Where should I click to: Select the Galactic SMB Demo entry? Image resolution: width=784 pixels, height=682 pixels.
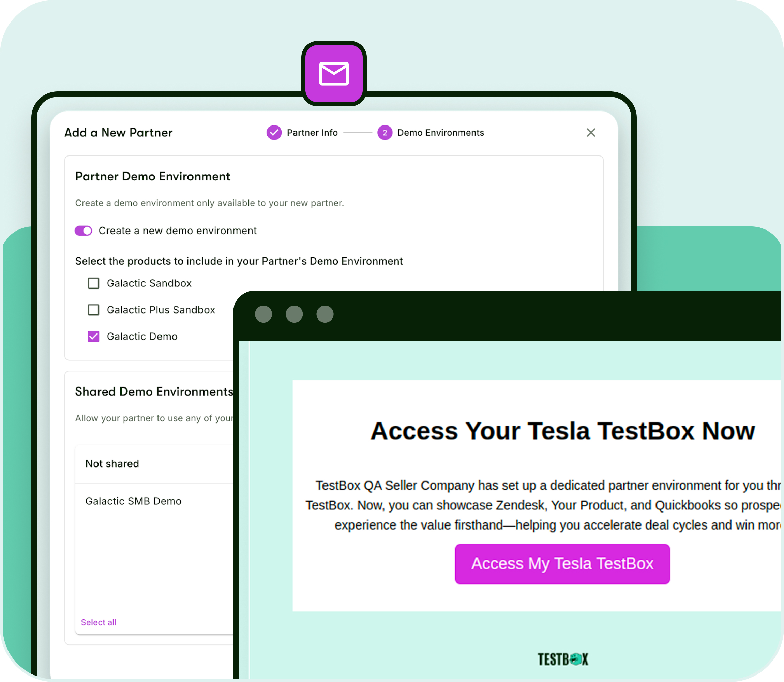pos(134,501)
